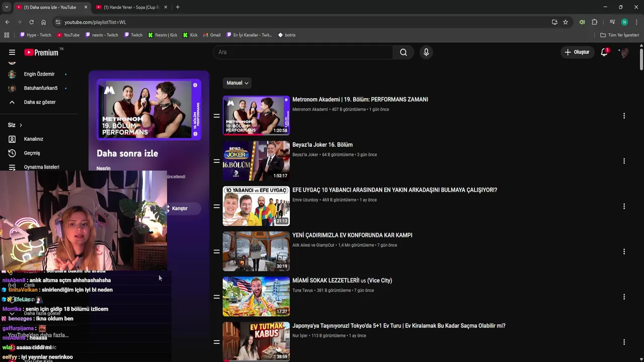This screenshot has height=362, width=644.
Task: Open Japonya'ya Taşınıyoruz video title
Action: [x=399, y=326]
